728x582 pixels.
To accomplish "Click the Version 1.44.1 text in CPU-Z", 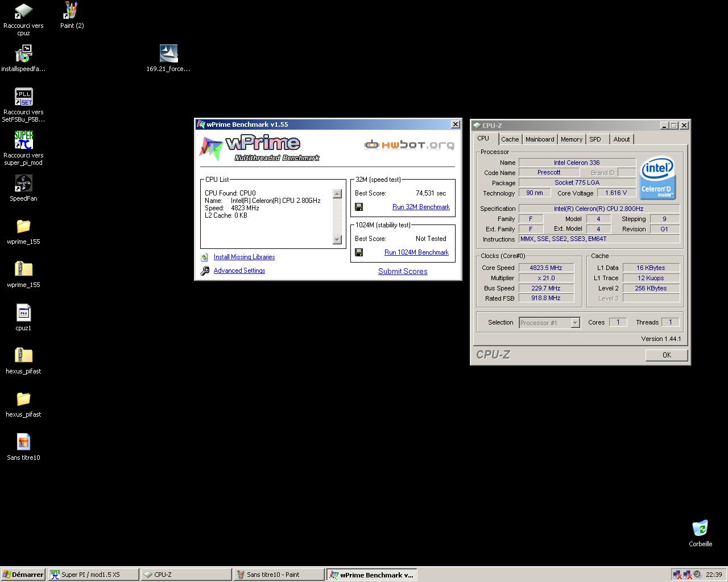I will pos(661,339).
